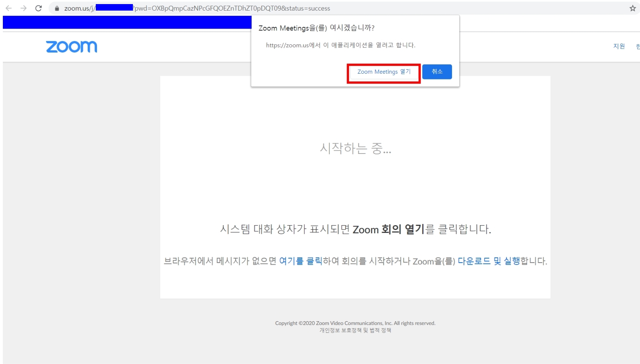Click the Zoom logo
The width and height of the screenshot is (640, 364).
(x=72, y=47)
